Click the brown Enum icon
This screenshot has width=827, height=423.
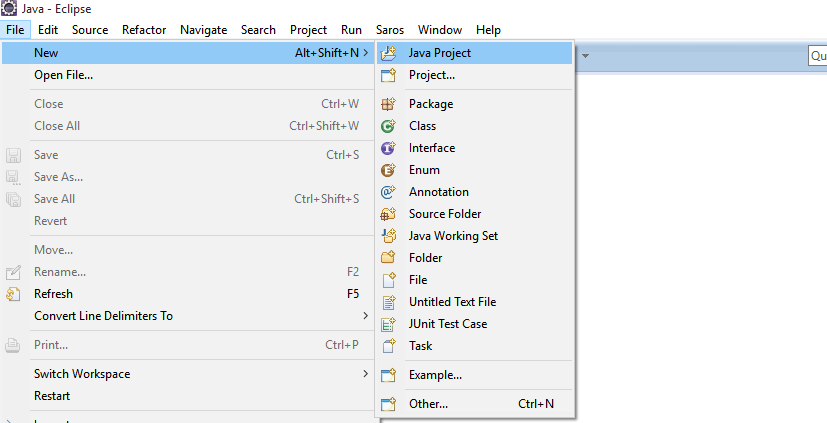(x=388, y=170)
